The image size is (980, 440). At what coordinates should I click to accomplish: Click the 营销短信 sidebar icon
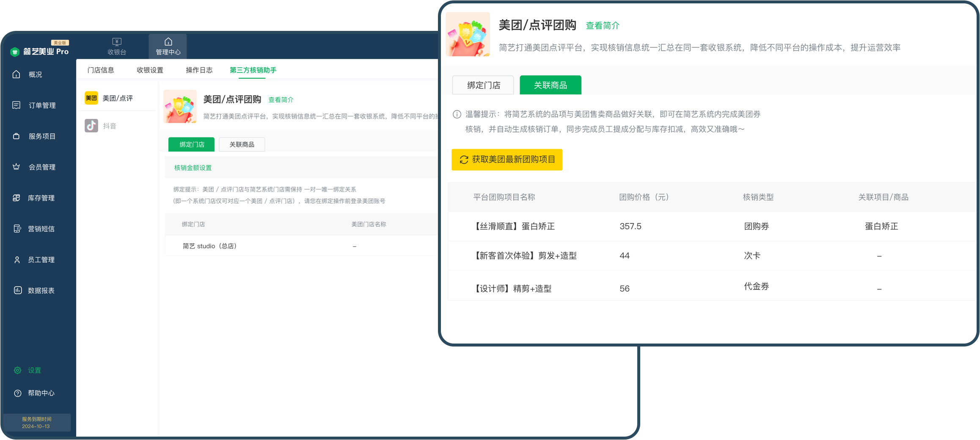(x=17, y=228)
